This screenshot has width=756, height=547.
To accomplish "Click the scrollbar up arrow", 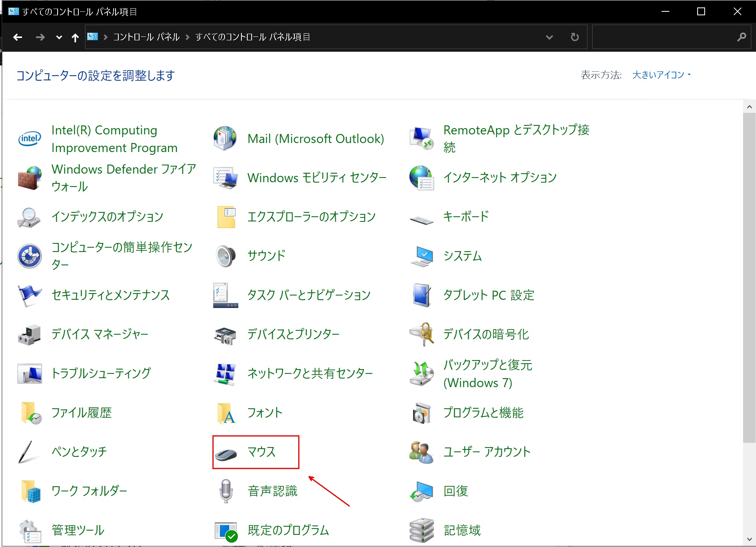I will point(749,107).
